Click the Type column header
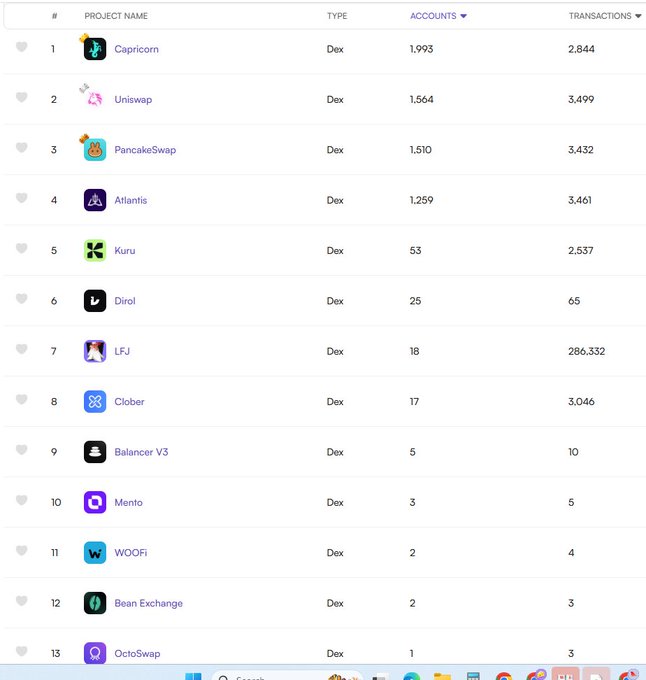 (337, 16)
